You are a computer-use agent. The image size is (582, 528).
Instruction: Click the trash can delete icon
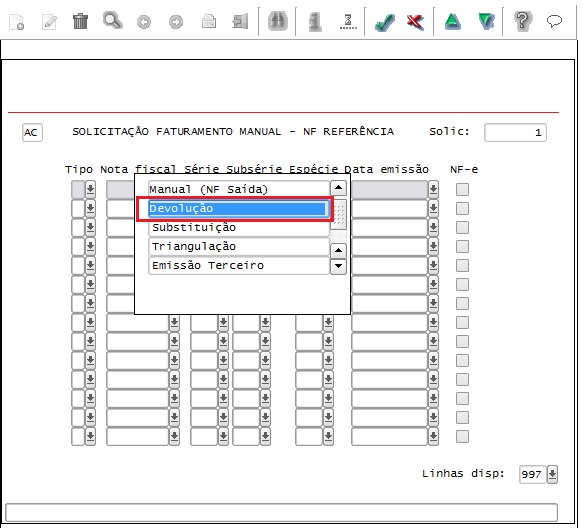[x=80, y=21]
